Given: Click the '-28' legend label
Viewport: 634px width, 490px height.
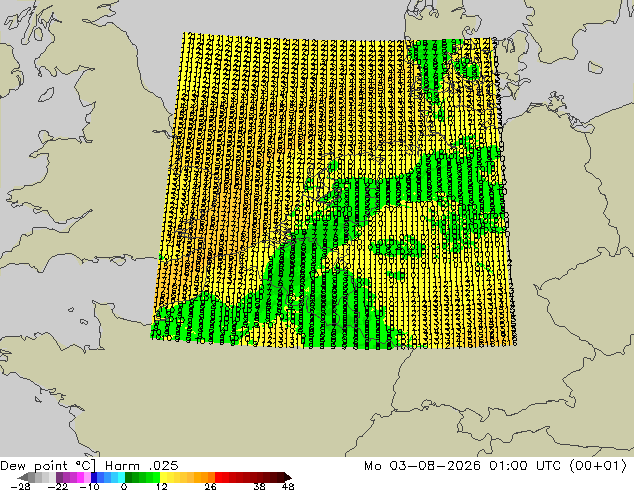Looking at the screenshot, I should [20, 486].
